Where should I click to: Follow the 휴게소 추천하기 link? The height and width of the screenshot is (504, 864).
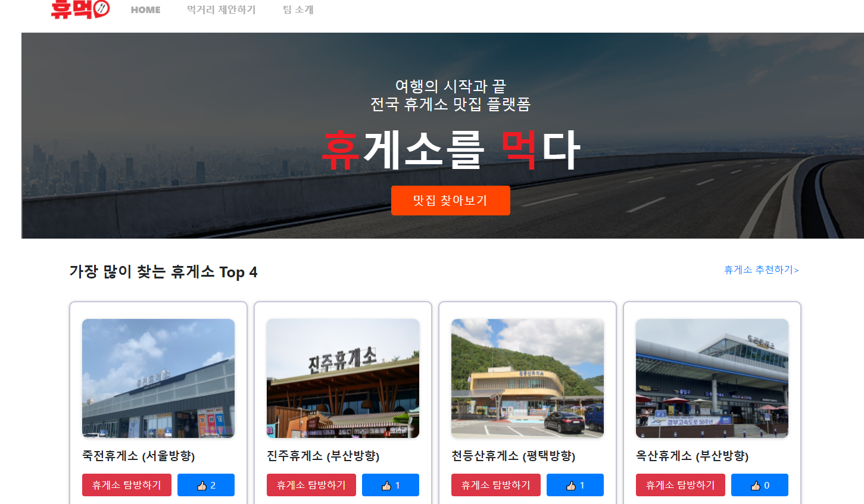761,270
